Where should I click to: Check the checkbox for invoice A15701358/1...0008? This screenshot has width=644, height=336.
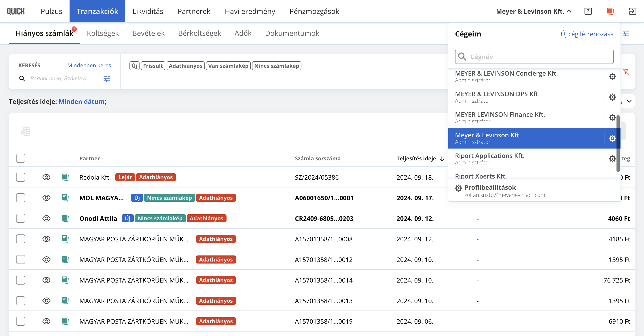coord(21,239)
